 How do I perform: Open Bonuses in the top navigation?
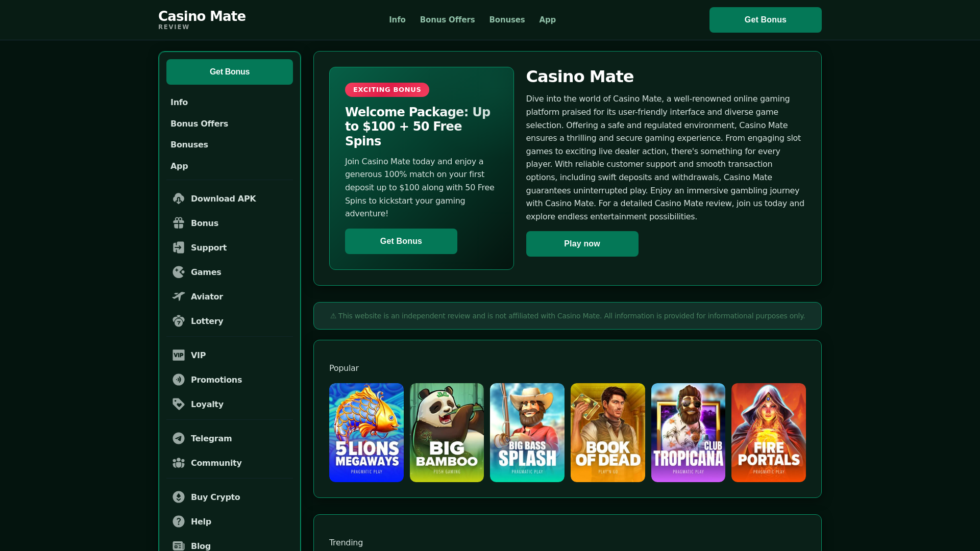[x=507, y=20]
